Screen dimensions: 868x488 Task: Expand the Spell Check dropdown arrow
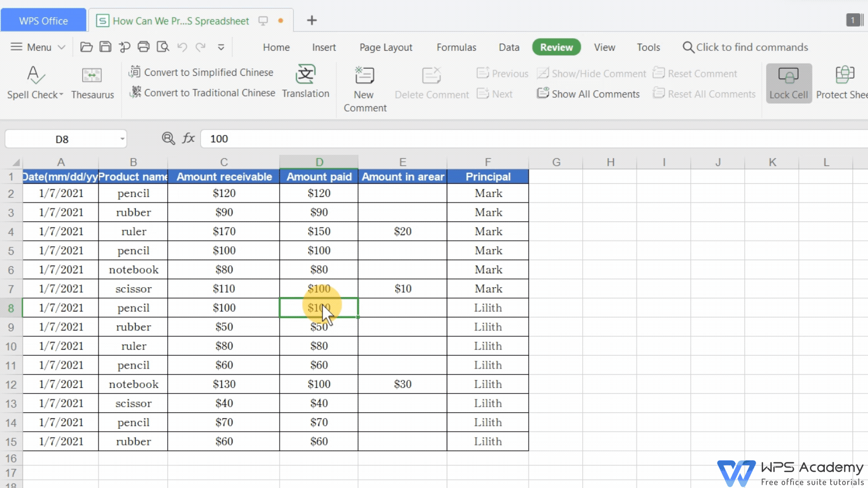tap(60, 95)
